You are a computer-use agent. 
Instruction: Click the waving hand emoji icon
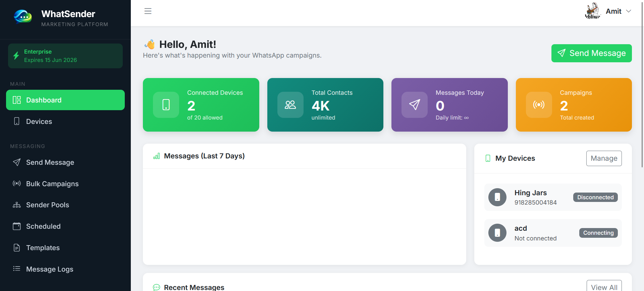(x=150, y=44)
